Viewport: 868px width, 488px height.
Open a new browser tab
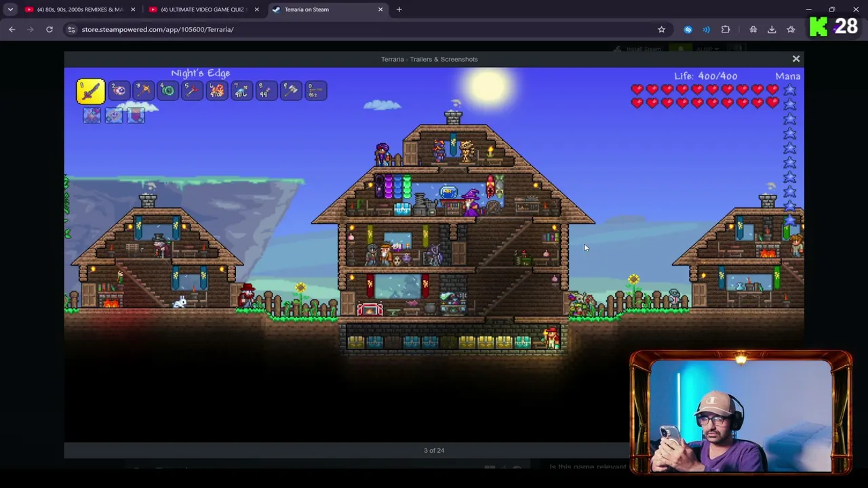[x=399, y=9]
